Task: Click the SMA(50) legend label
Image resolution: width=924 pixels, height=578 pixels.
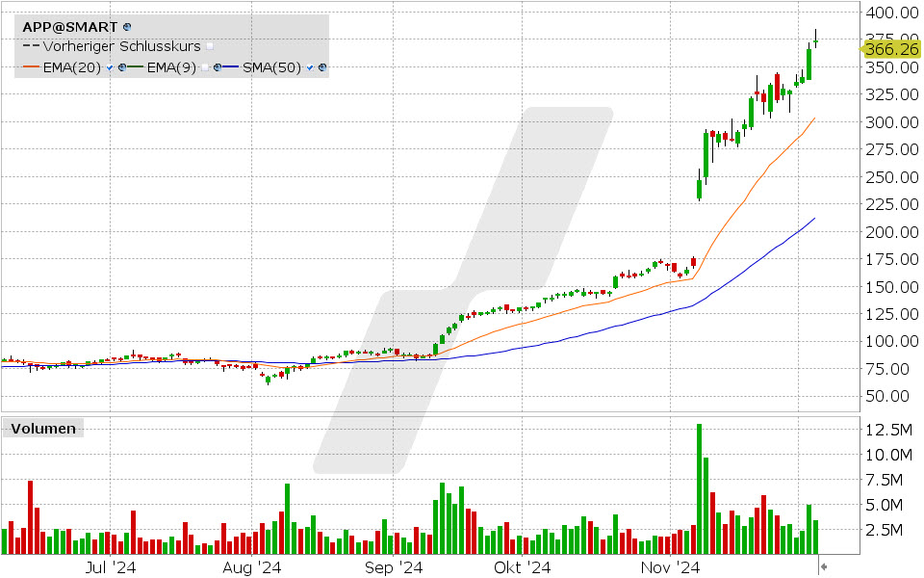Action: click(271, 67)
